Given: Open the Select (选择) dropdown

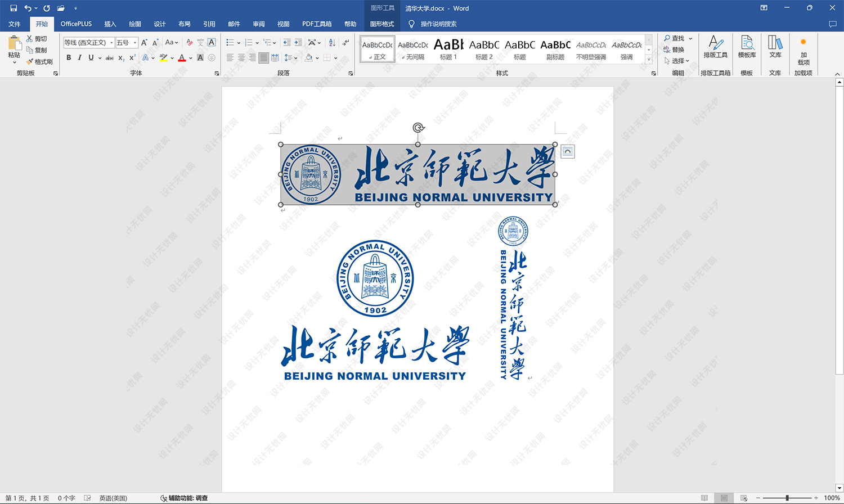Looking at the screenshot, I should pos(676,61).
